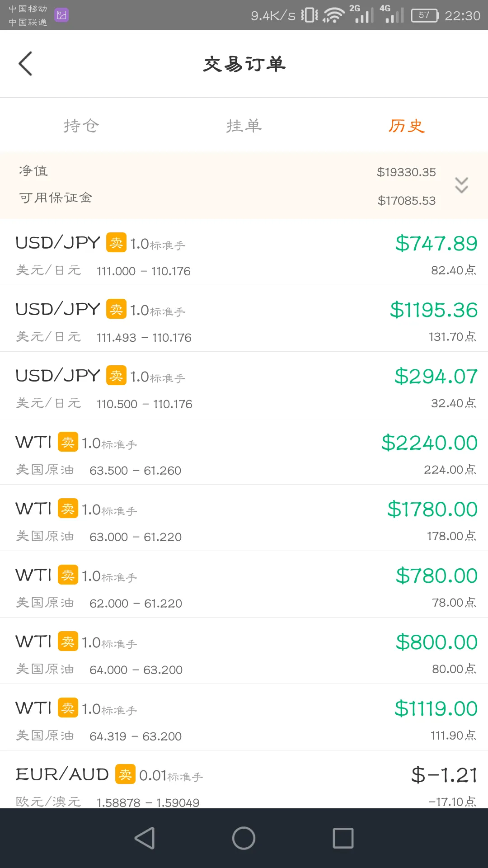Tap the 净值 value $19330.35
Image resolution: width=488 pixels, height=868 pixels.
[x=406, y=172]
